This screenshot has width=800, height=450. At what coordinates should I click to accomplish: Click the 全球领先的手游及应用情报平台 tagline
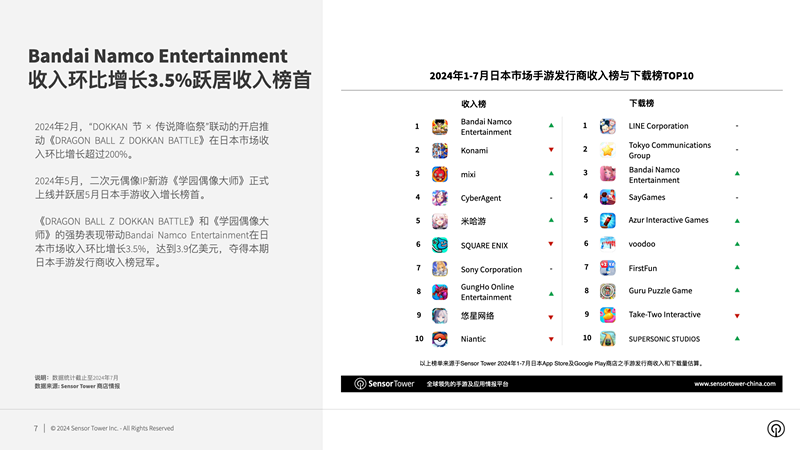467,384
